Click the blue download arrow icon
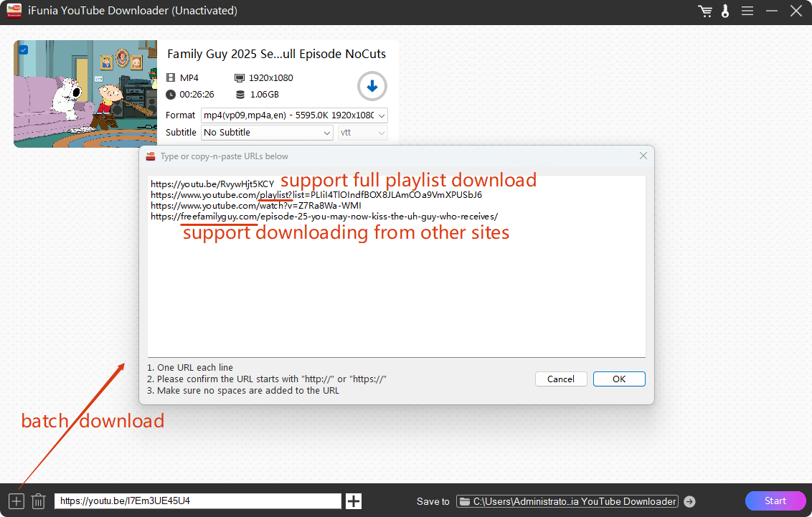Image resolution: width=812 pixels, height=517 pixels. (372, 87)
